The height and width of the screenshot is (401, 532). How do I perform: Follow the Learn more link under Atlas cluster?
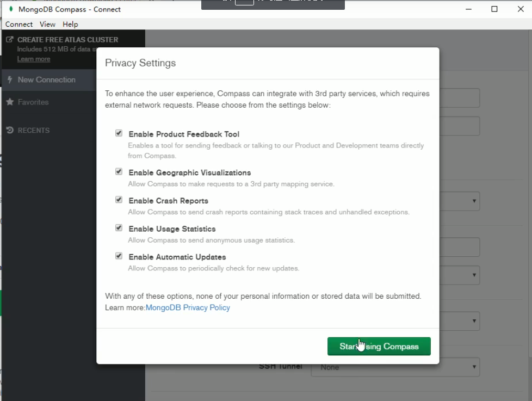tap(33, 59)
